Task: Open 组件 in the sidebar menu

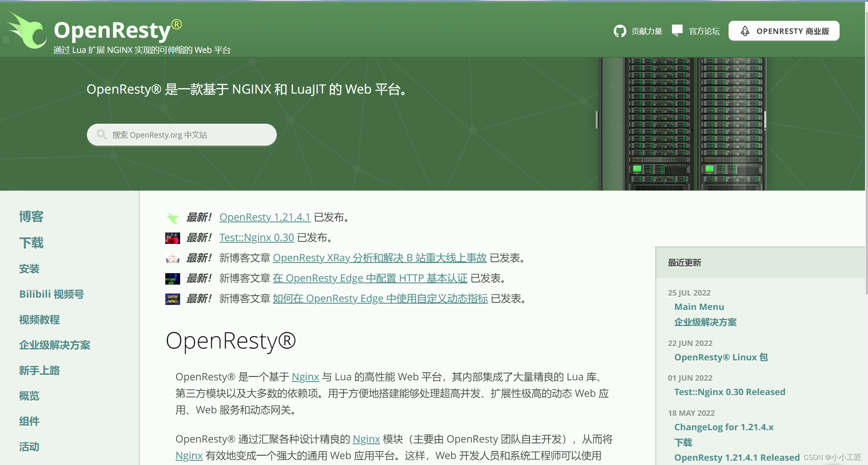Action: coord(29,421)
